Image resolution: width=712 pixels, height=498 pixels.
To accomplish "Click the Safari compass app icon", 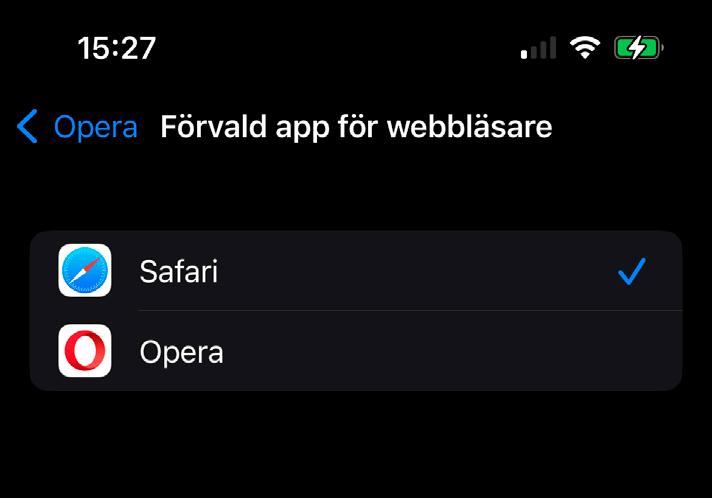I will tap(85, 270).
